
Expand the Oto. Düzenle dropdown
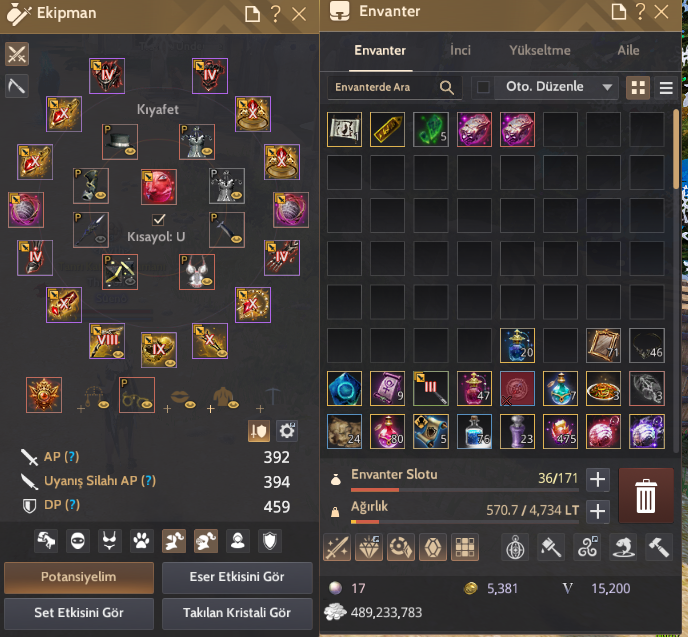(x=607, y=87)
